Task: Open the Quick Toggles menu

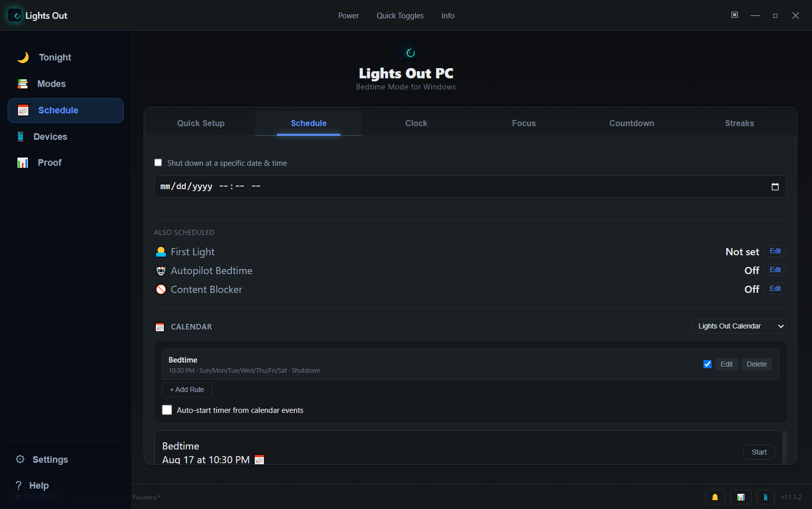Action: point(400,16)
